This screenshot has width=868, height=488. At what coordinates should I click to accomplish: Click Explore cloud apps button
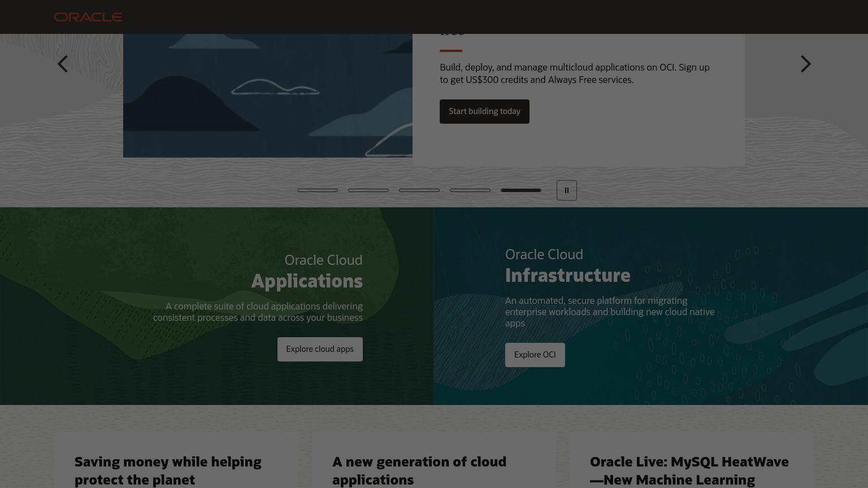pyautogui.click(x=320, y=349)
